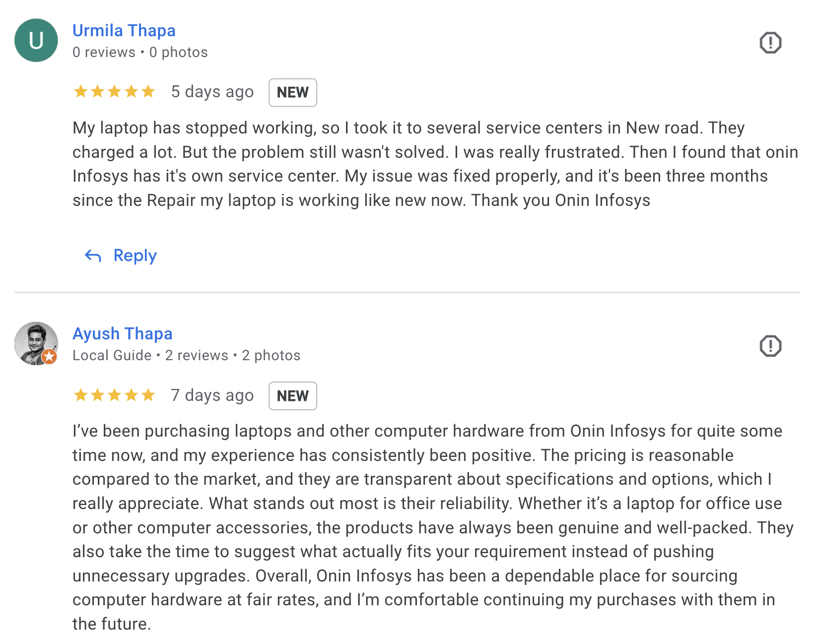Click Urmila Thapa's green U avatar
This screenshot has height=644, width=821.
point(36,40)
